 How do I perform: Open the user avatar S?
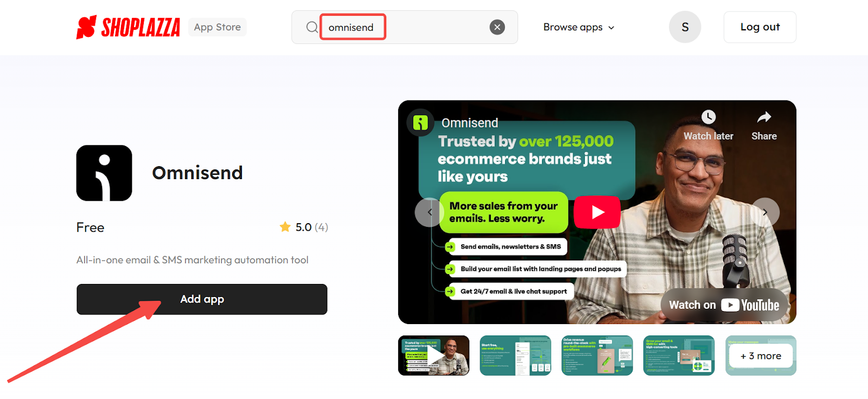tap(685, 27)
